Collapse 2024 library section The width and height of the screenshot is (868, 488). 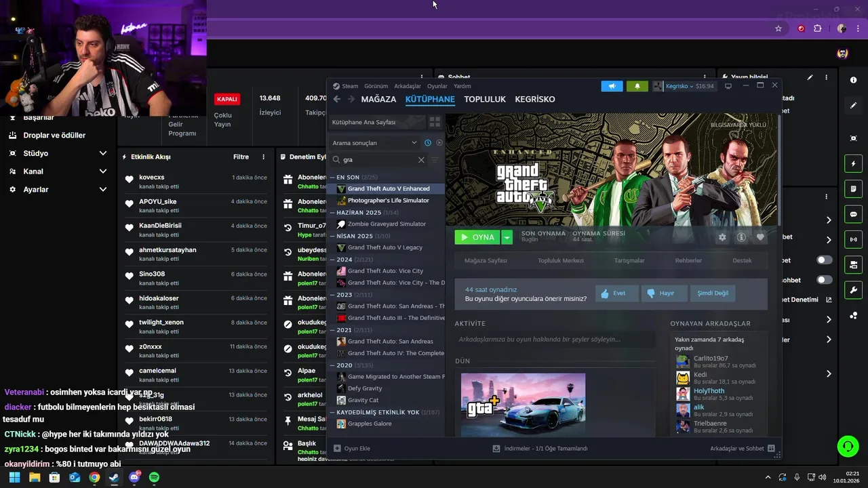pyautogui.click(x=332, y=260)
